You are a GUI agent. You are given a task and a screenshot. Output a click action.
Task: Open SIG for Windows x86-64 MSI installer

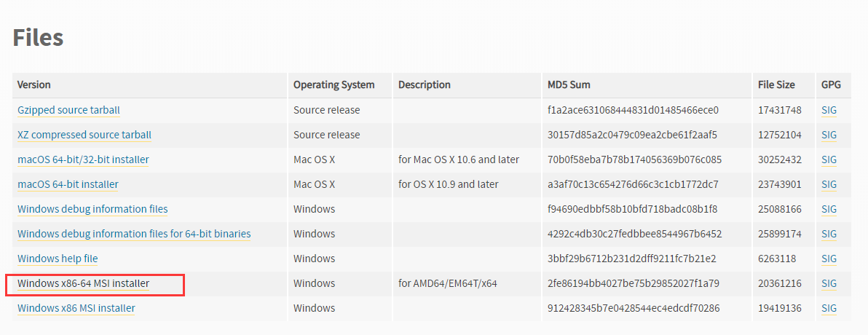click(x=829, y=283)
